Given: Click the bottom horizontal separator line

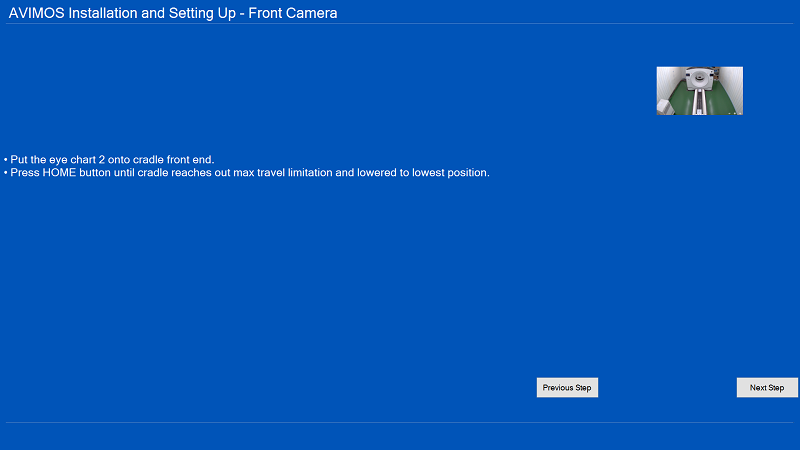Looking at the screenshot, I should click(400, 422).
